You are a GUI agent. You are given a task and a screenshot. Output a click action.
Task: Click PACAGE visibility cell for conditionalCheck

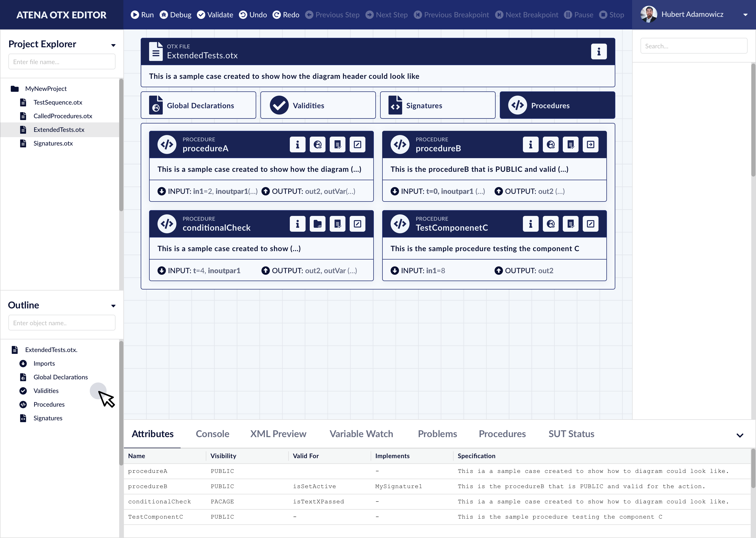[222, 501]
